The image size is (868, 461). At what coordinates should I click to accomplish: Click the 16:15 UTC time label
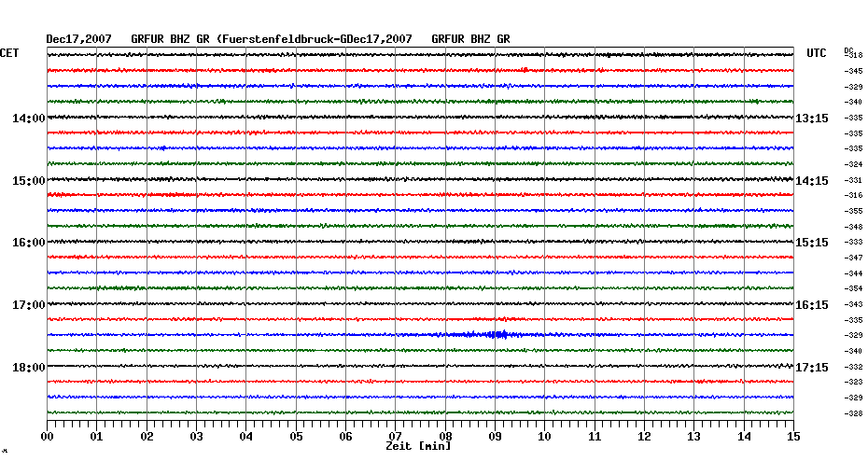(x=812, y=305)
